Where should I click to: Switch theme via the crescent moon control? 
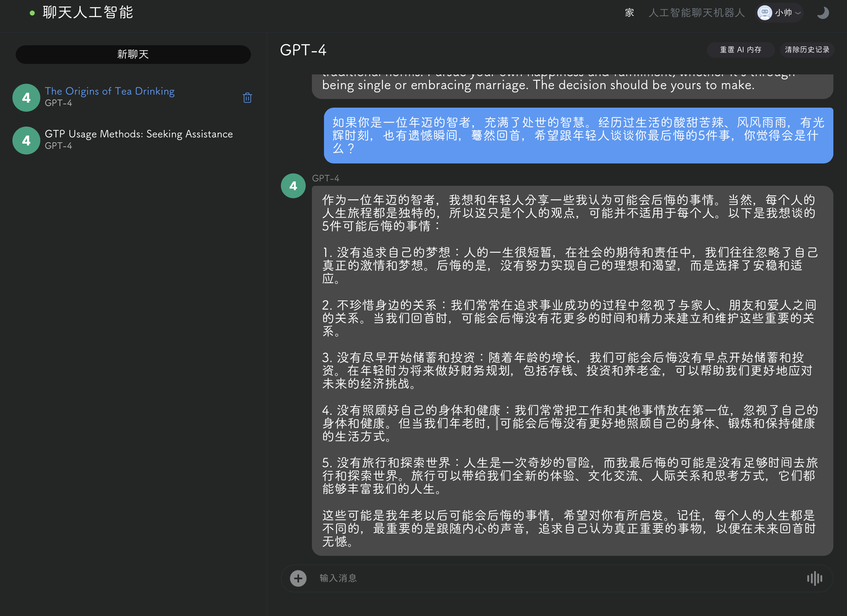[x=823, y=13]
